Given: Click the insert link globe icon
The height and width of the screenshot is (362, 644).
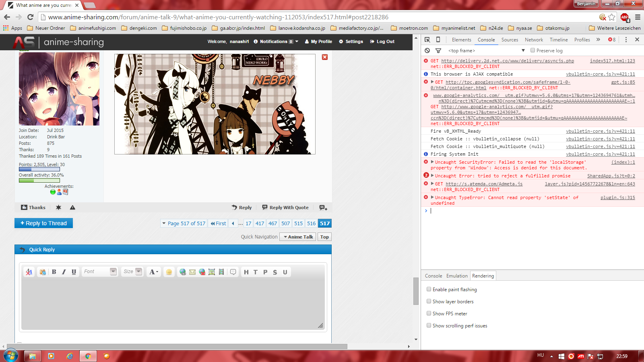Looking at the screenshot, I should 183,272.
